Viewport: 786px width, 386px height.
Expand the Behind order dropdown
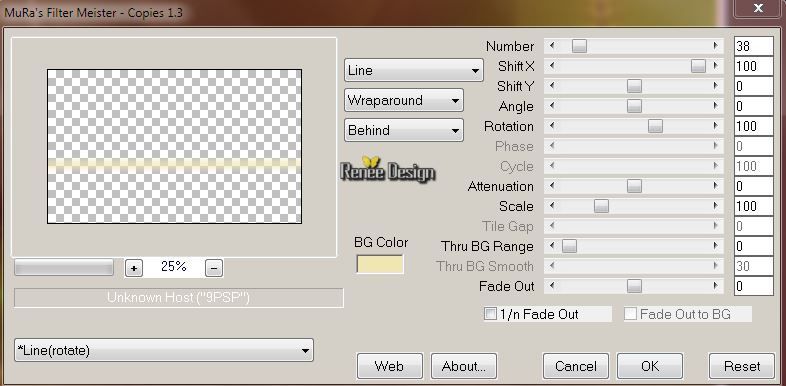(x=404, y=130)
